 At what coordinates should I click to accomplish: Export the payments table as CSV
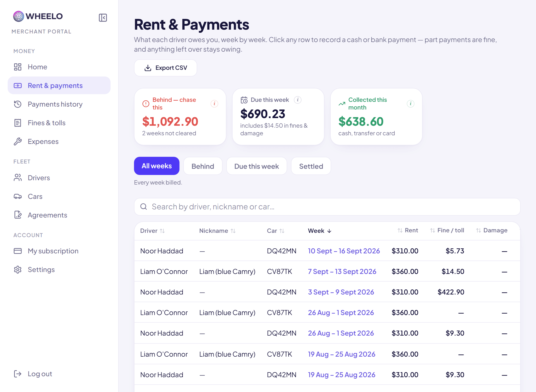tap(166, 68)
